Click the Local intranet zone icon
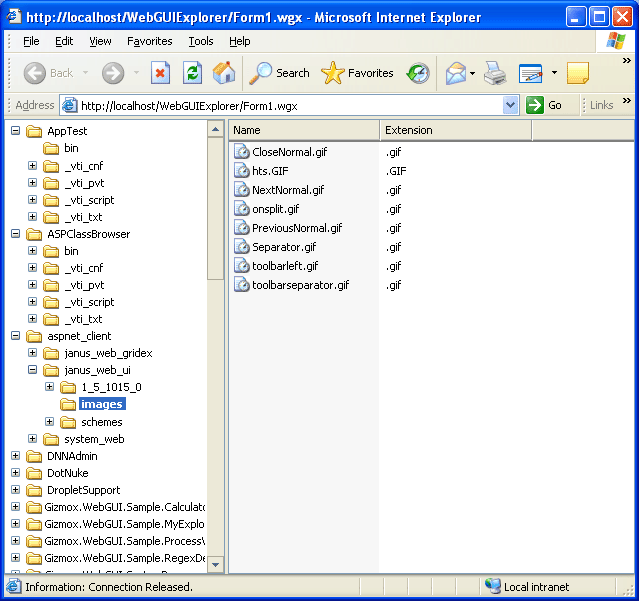639x601 pixels. pos(493,587)
